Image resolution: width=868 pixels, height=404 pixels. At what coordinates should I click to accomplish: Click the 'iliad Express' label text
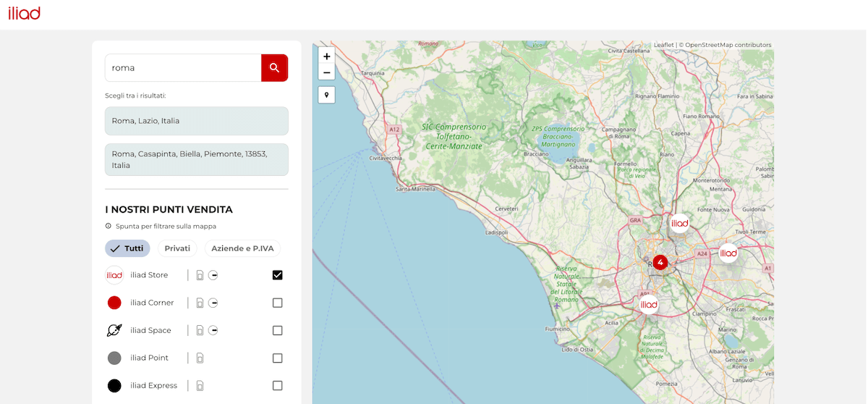click(x=153, y=385)
